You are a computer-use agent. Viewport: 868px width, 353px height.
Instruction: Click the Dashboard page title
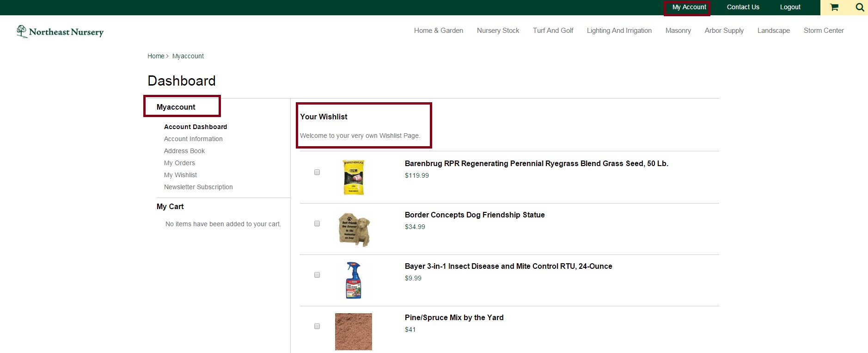tap(182, 81)
